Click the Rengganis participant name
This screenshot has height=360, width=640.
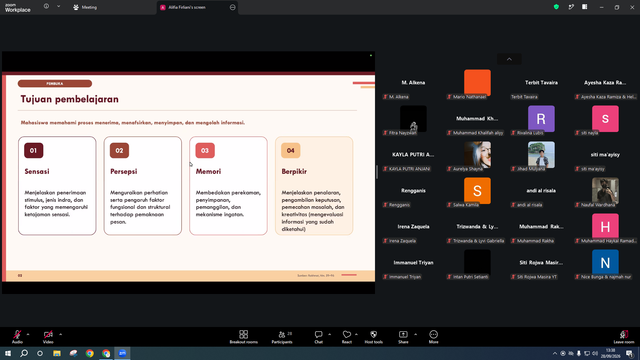[x=413, y=191]
